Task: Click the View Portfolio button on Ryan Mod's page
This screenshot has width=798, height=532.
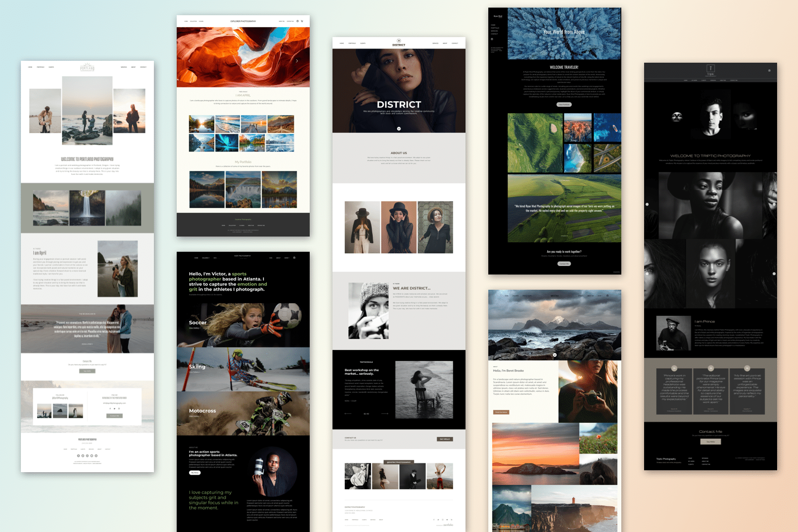Action: [x=564, y=104]
